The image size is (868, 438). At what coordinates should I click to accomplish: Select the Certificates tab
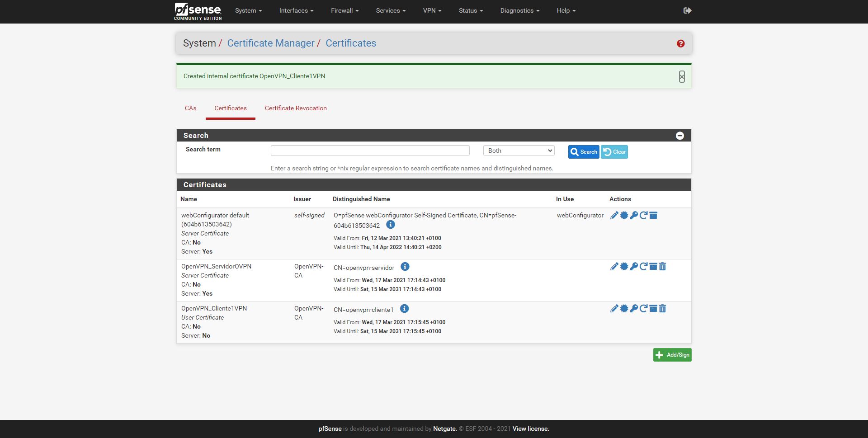point(231,108)
